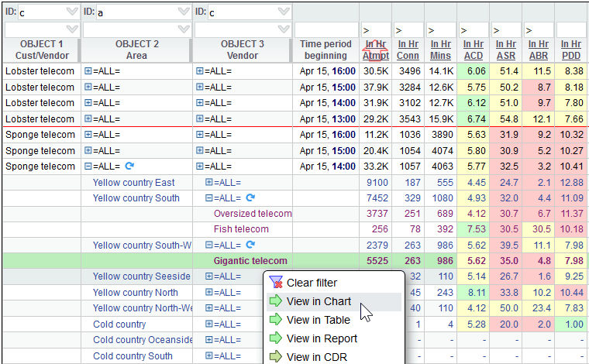The width and height of the screenshot is (589, 364).
Task: Expand the vendor node for Yellow country East
Action: (209, 183)
